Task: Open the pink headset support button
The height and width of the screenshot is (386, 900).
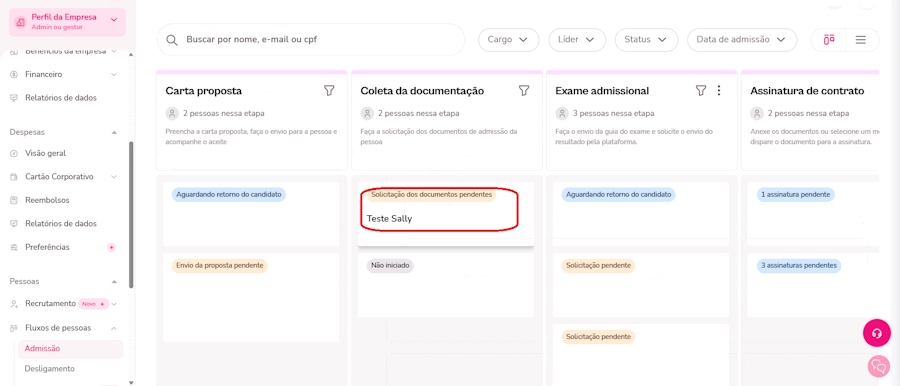Action: coord(876,333)
